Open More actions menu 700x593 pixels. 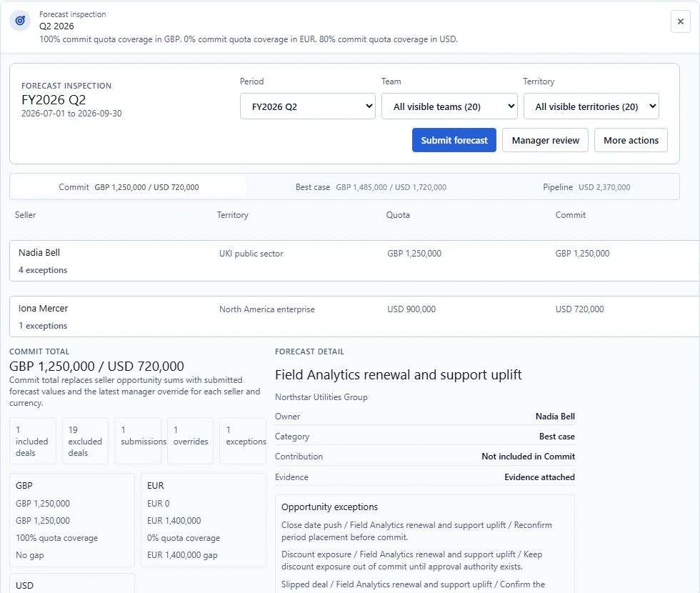(631, 140)
